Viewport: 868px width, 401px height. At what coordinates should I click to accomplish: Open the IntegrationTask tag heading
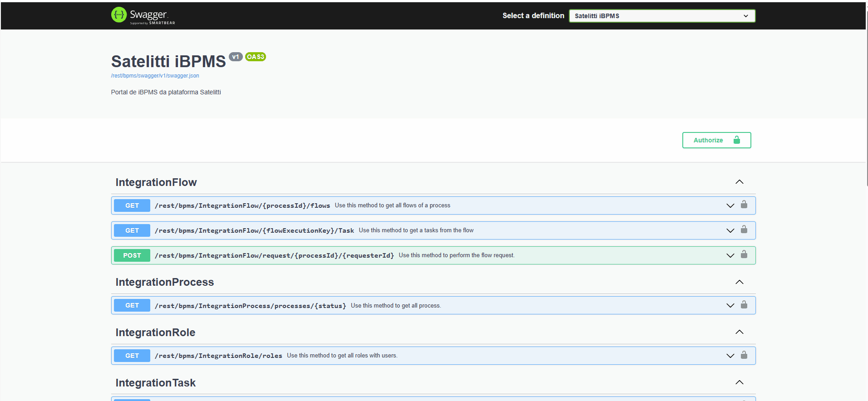tap(156, 383)
